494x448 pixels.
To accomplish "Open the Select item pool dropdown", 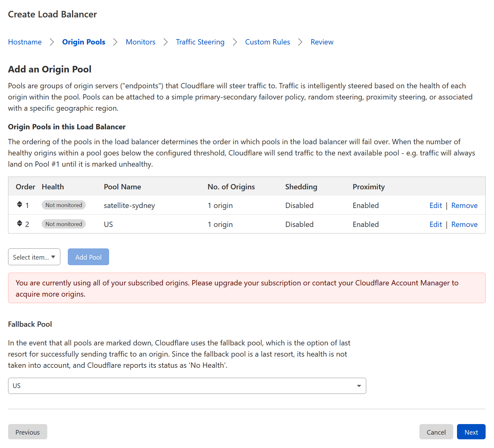I will click(34, 257).
